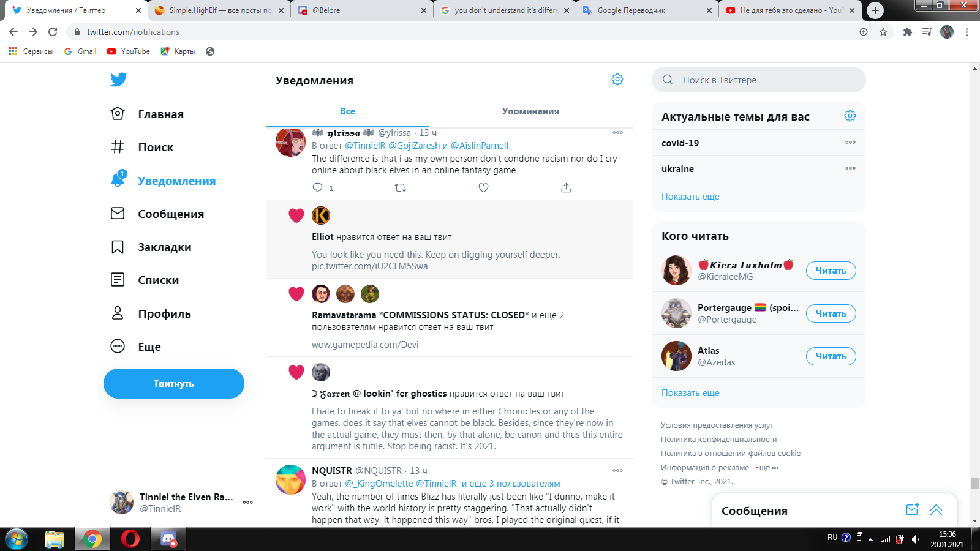Screen dimensions: 980x551
Task: Expand the Сообщения drawer with chevrons
Action: coord(936,509)
